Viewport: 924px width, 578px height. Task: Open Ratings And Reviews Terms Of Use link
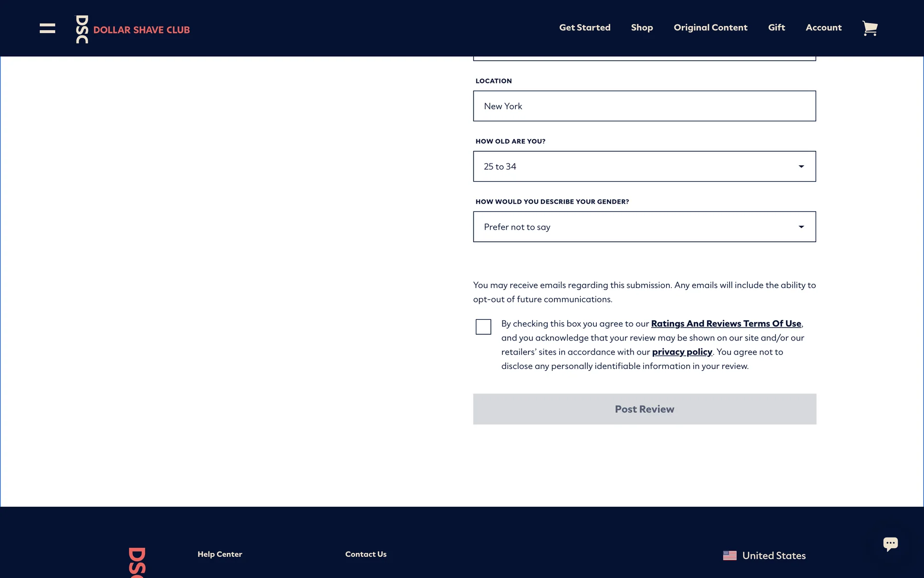point(726,324)
